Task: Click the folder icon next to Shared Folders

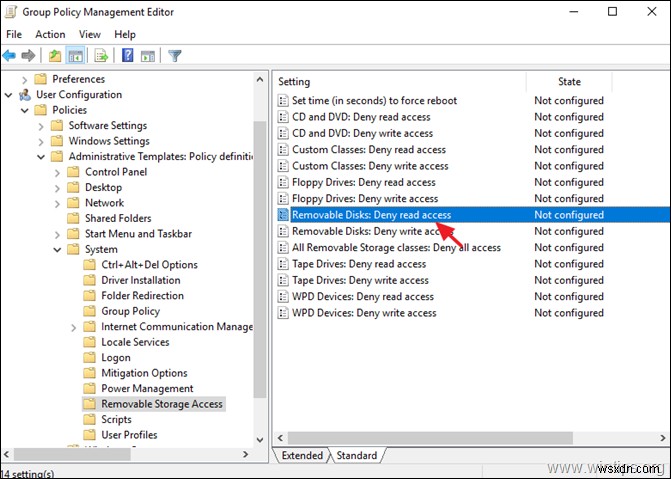Action: [73, 218]
